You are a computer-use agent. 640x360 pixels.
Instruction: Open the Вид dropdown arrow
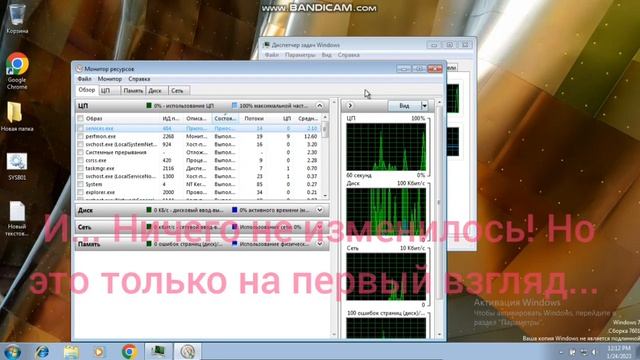(424, 106)
